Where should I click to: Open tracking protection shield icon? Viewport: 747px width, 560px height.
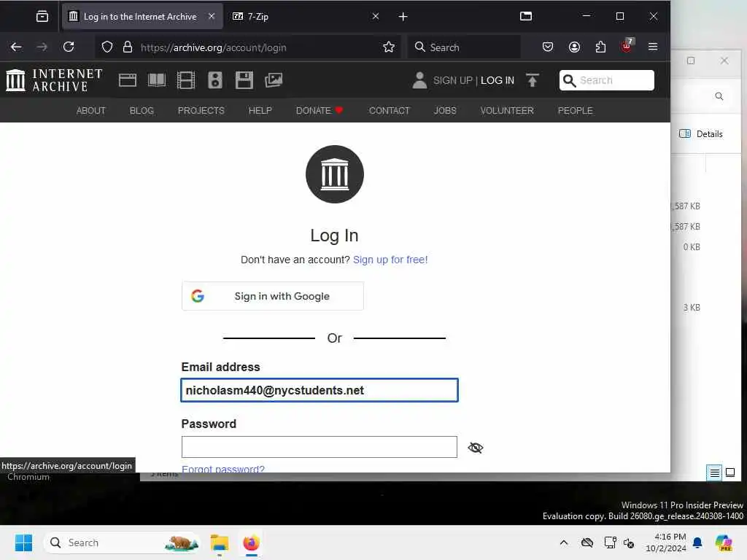click(107, 47)
